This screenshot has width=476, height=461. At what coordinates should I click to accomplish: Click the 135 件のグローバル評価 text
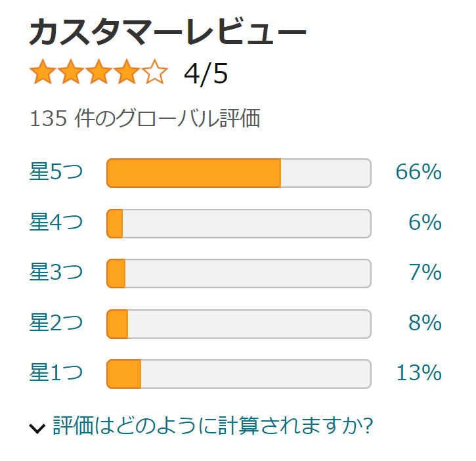[145, 119]
